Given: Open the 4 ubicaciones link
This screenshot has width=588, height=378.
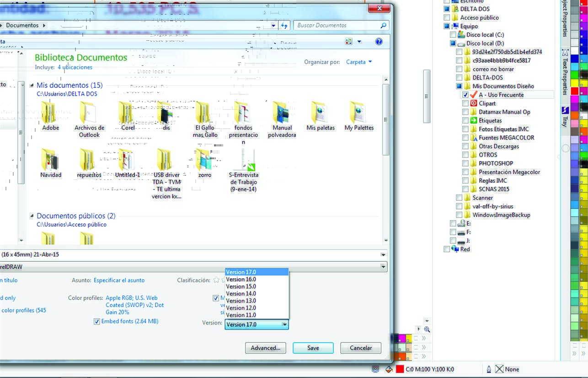Looking at the screenshot, I should 75,67.
